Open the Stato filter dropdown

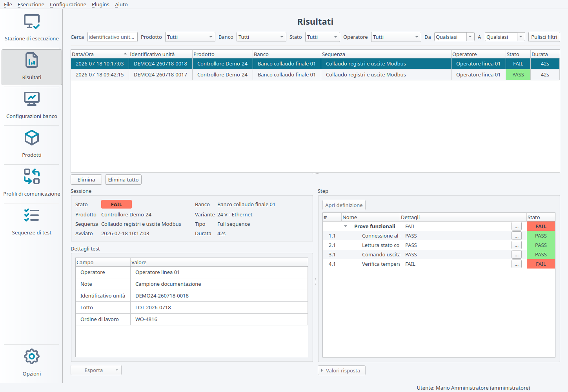[322, 37]
